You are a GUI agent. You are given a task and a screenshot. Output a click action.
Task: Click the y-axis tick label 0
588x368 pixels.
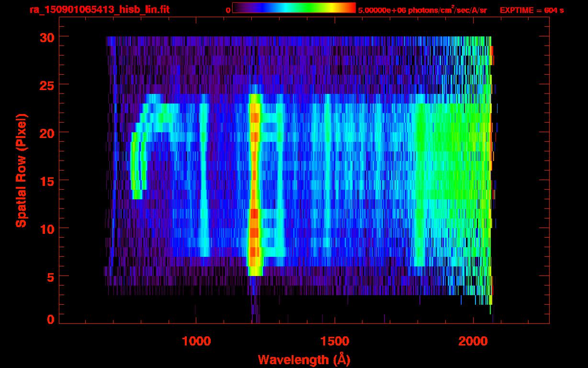50,319
